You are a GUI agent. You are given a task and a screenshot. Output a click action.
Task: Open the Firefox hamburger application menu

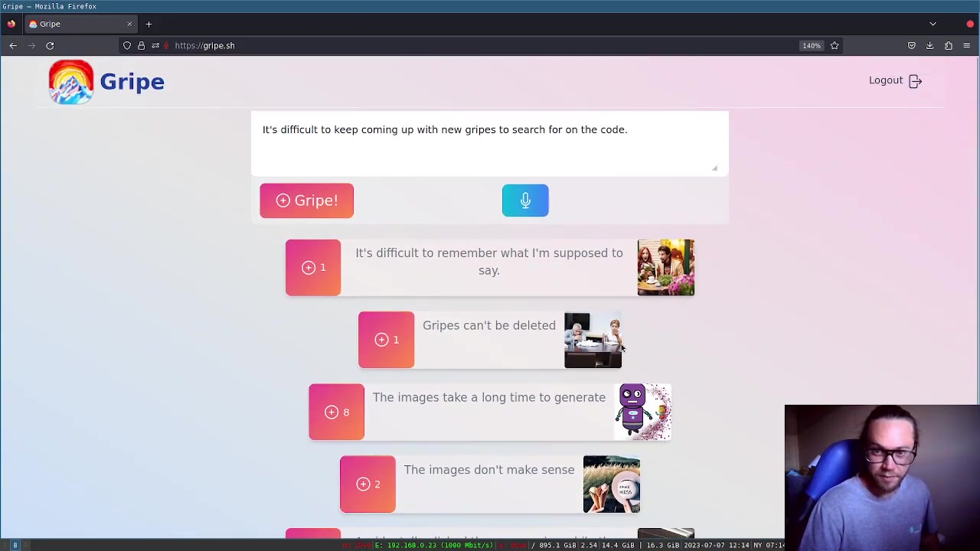[966, 46]
